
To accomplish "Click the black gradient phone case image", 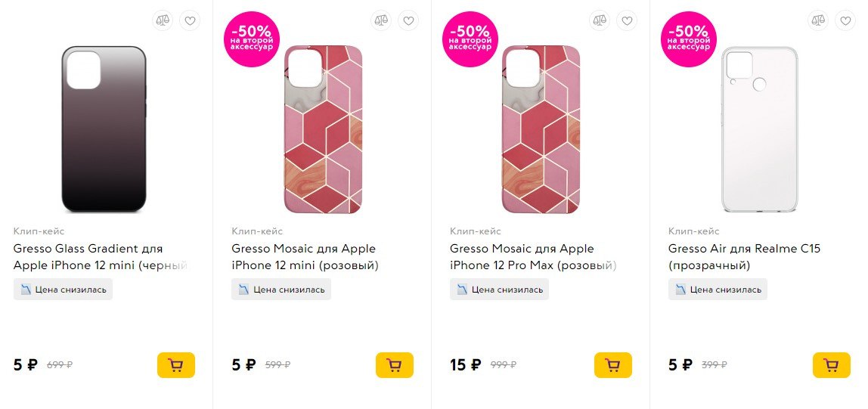I will pyautogui.click(x=104, y=129).
